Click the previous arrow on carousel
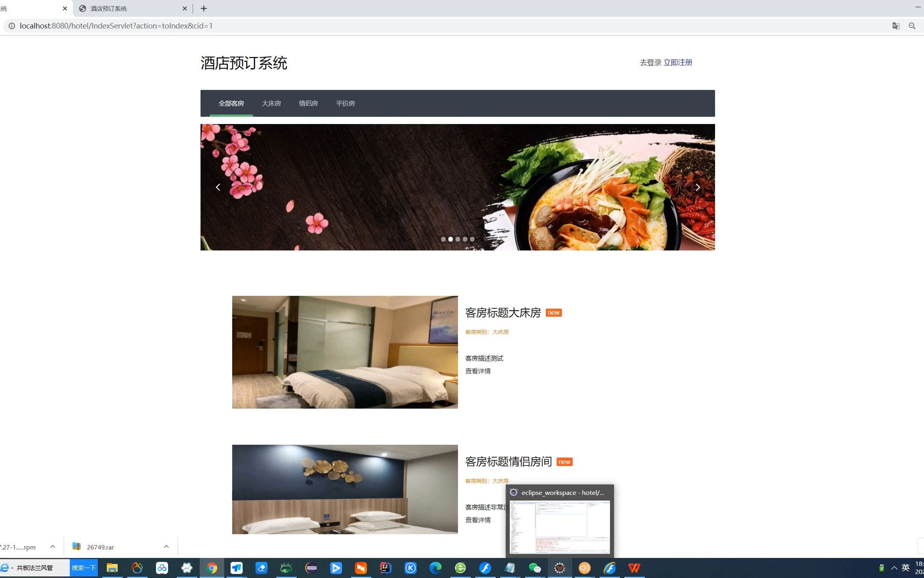This screenshot has width=924, height=578. (x=218, y=187)
